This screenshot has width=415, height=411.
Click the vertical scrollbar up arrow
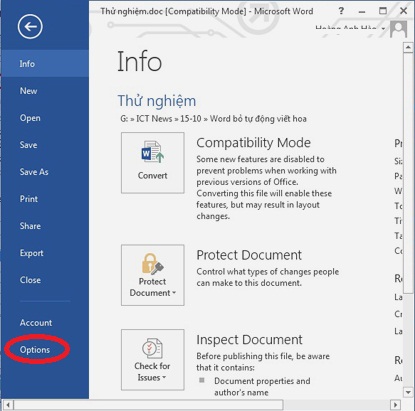(x=408, y=48)
